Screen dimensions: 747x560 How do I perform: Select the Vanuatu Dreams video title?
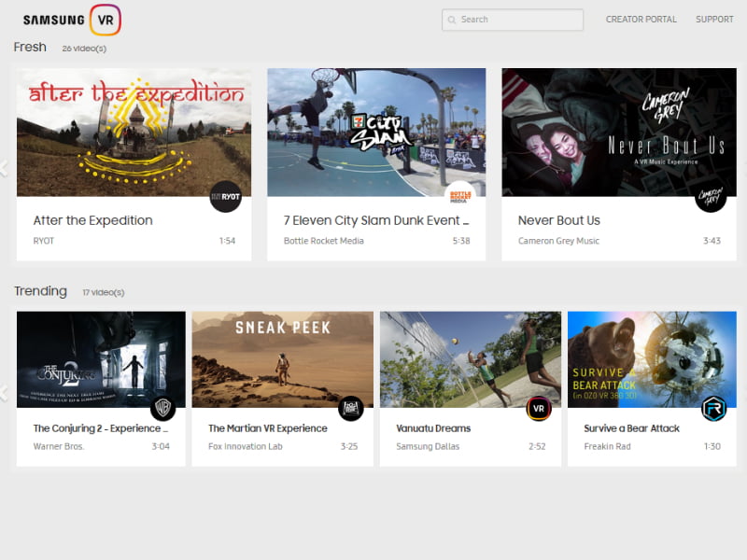coord(433,428)
